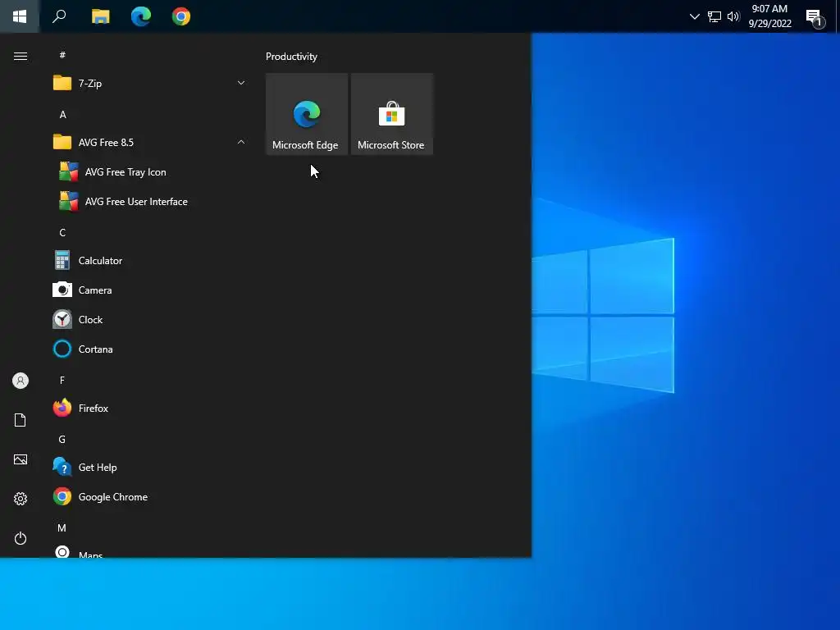Open Settings gear in the Start sidebar
The height and width of the screenshot is (630, 840).
[x=21, y=499]
